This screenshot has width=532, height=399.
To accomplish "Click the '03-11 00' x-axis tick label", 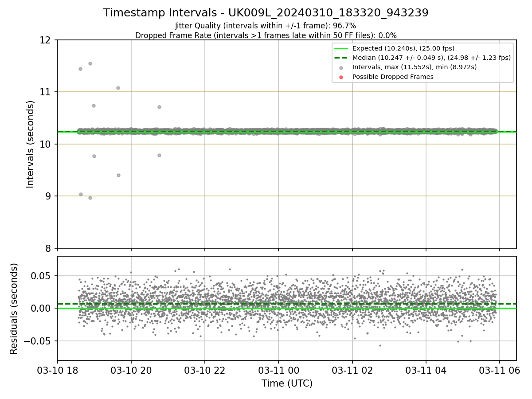I will tap(278, 370).
